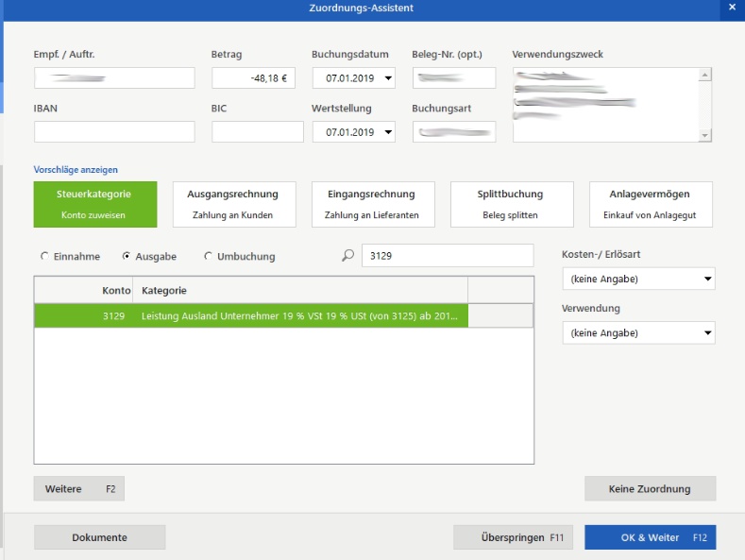Choose the Steuerkategorie Konto zuweisen tab
The height and width of the screenshot is (560, 745).
pos(95,204)
